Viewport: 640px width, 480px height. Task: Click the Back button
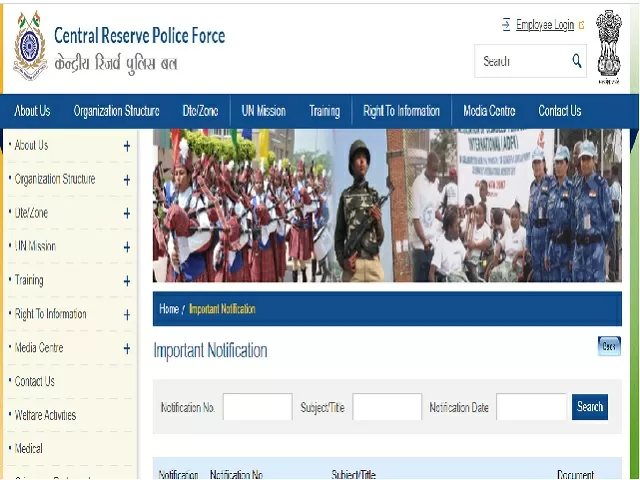(609, 346)
